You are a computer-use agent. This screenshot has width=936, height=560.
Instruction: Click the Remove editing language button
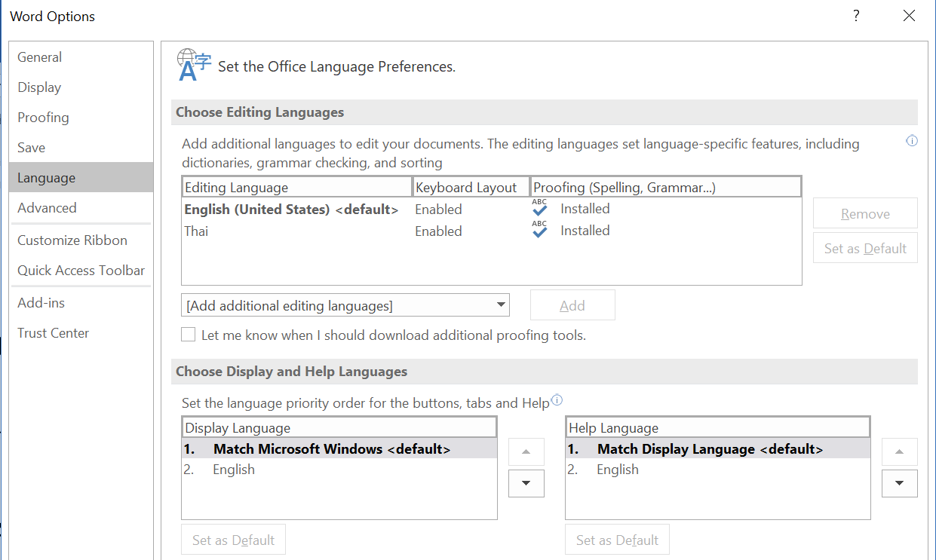pos(865,214)
